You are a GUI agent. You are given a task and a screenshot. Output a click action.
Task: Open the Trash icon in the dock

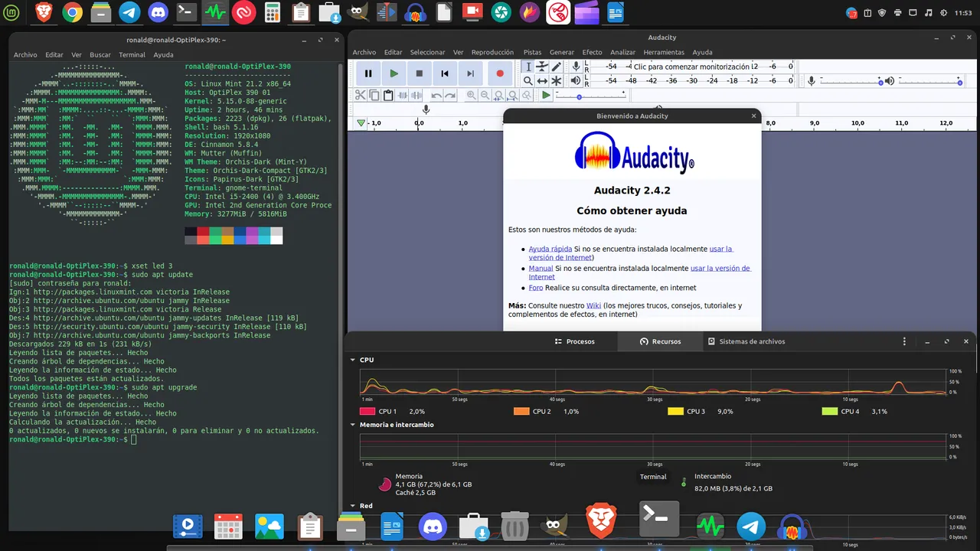click(515, 527)
